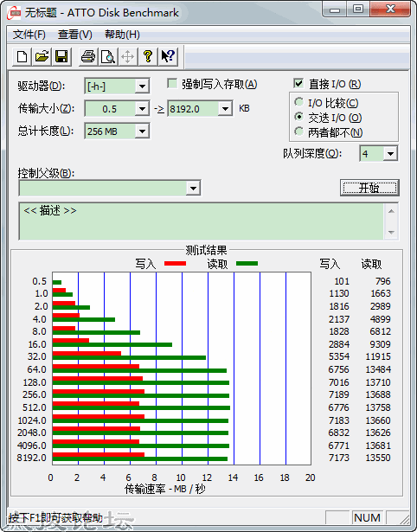Click the ATTO app icon in title bar
417x532 pixels.
pos(14,13)
